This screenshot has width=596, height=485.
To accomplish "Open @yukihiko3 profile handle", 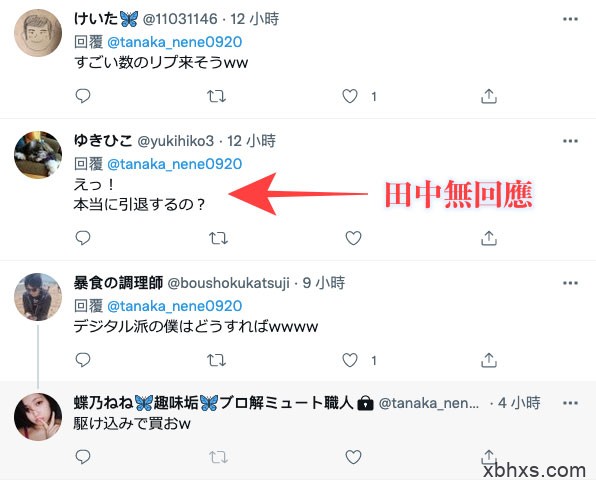I will 176,141.
